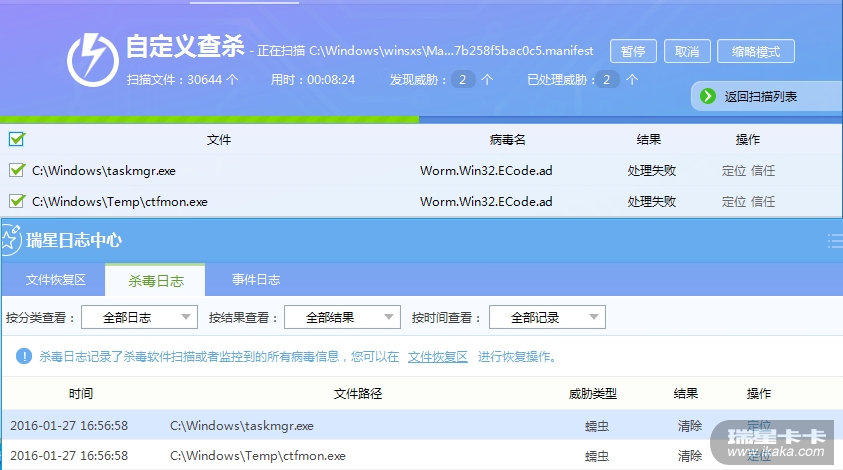Click the 文件路径 column header in log table
This screenshot has height=470, width=843.
[358, 394]
